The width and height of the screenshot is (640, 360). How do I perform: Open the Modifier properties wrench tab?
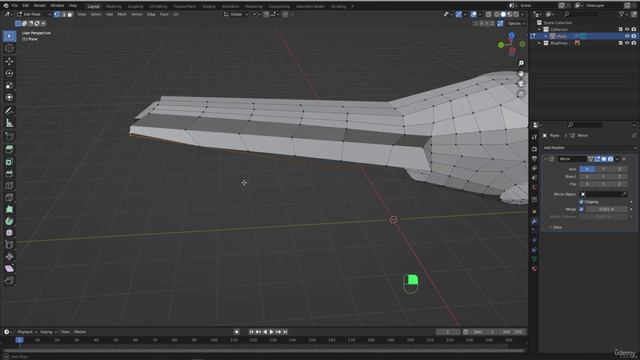[534, 221]
